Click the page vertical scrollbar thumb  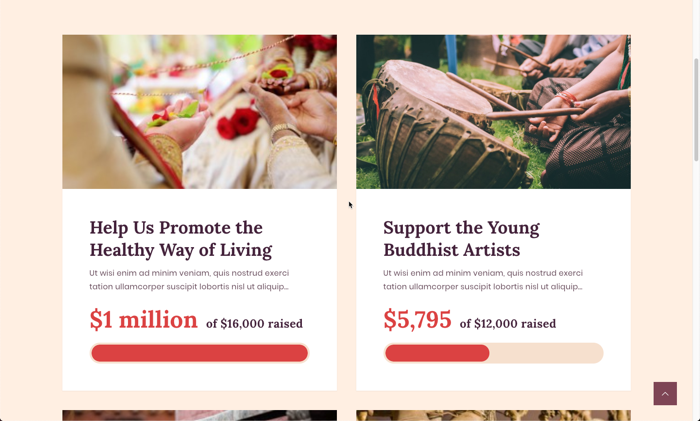[x=696, y=109]
